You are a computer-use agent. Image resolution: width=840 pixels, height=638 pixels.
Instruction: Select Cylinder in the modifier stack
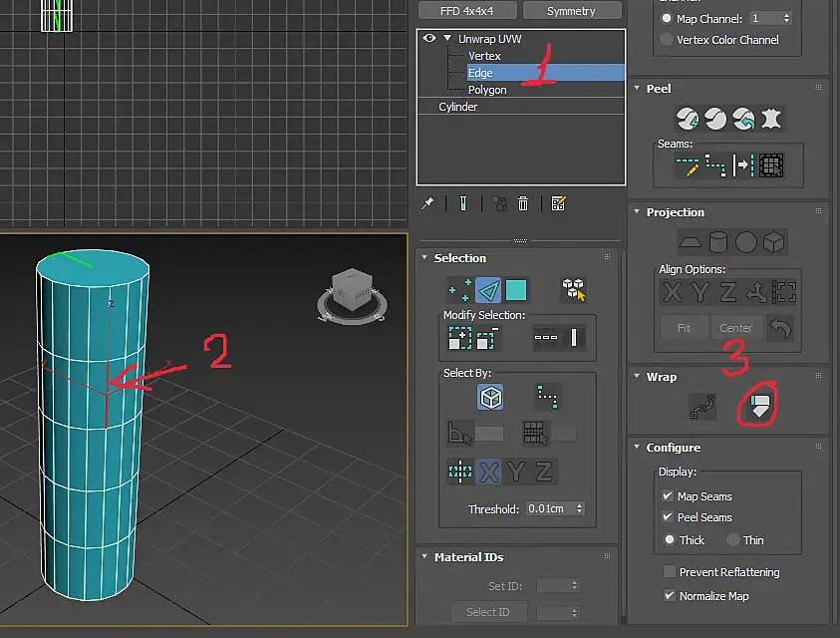(457, 107)
